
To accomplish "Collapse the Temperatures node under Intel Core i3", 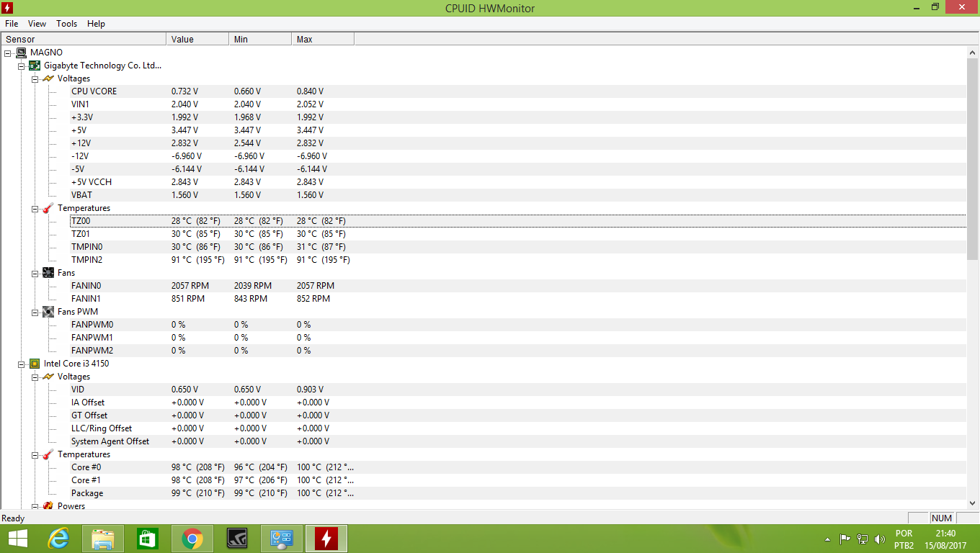I will [35, 454].
